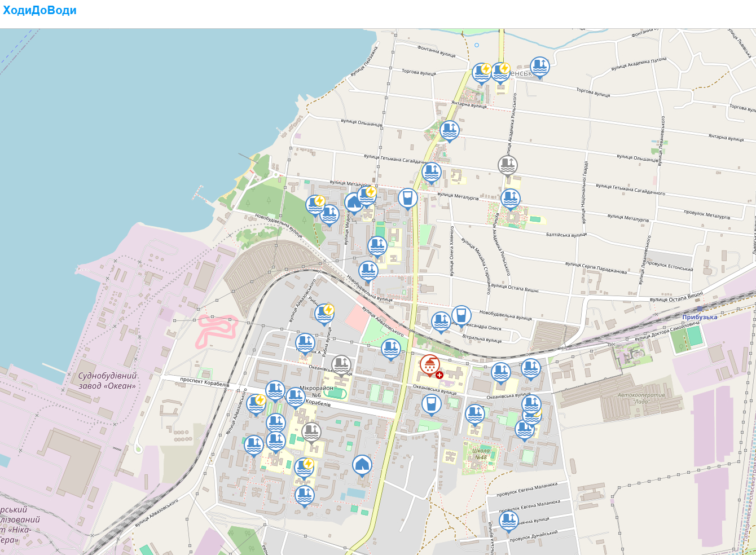Open the grey marker on вулиця Академіка Рильського
The height and width of the screenshot is (555, 756).
coord(508,165)
